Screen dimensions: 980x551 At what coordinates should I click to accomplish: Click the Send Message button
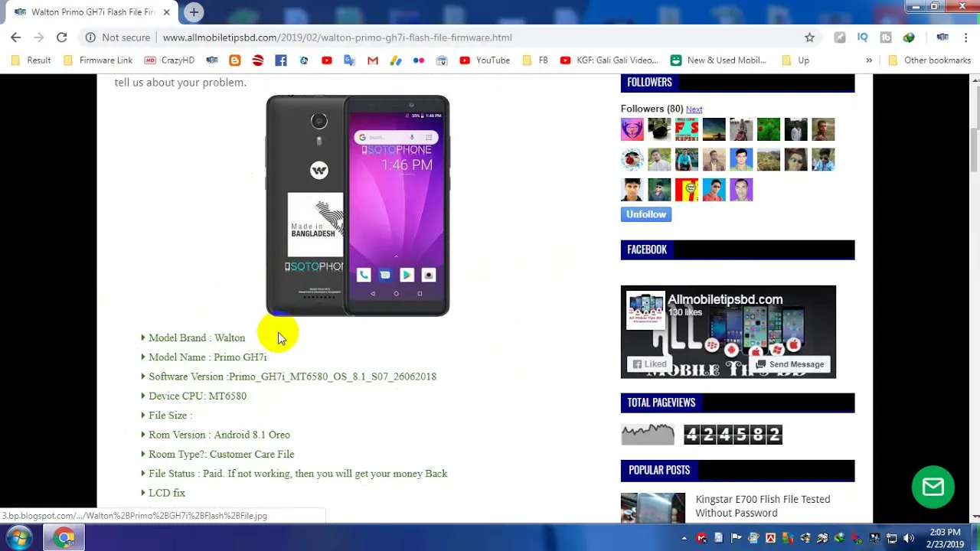tap(790, 364)
